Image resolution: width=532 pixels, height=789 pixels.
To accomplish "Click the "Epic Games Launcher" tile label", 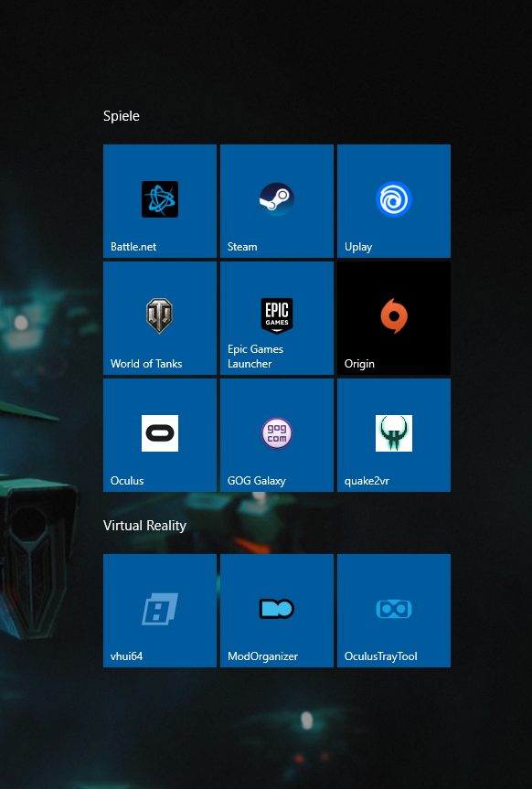I will click(x=255, y=357).
